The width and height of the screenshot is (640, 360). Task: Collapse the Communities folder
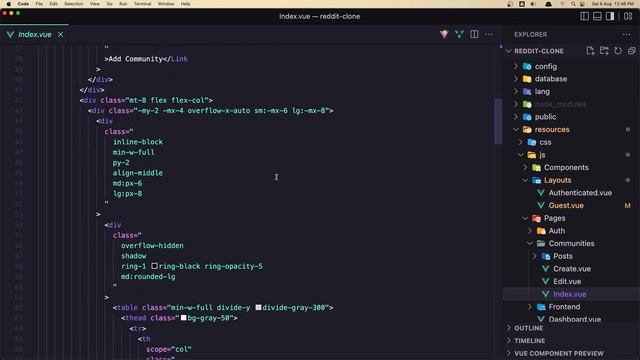coord(571,243)
